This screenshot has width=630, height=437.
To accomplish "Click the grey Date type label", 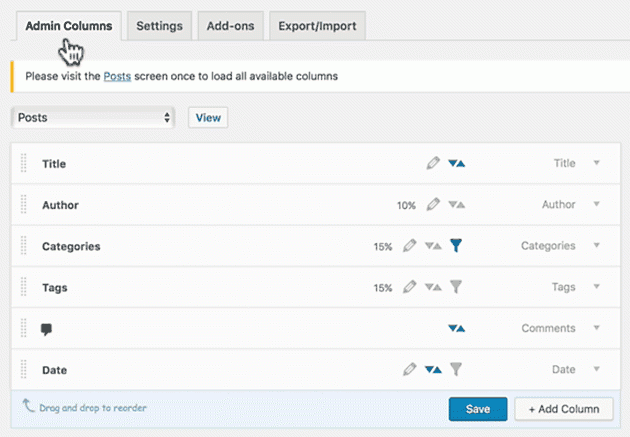I will 564,370.
